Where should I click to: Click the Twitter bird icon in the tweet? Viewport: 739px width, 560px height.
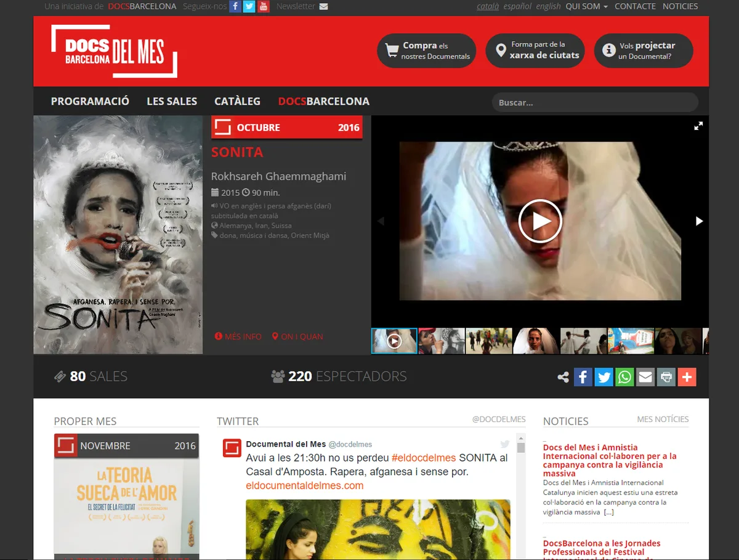click(x=505, y=444)
